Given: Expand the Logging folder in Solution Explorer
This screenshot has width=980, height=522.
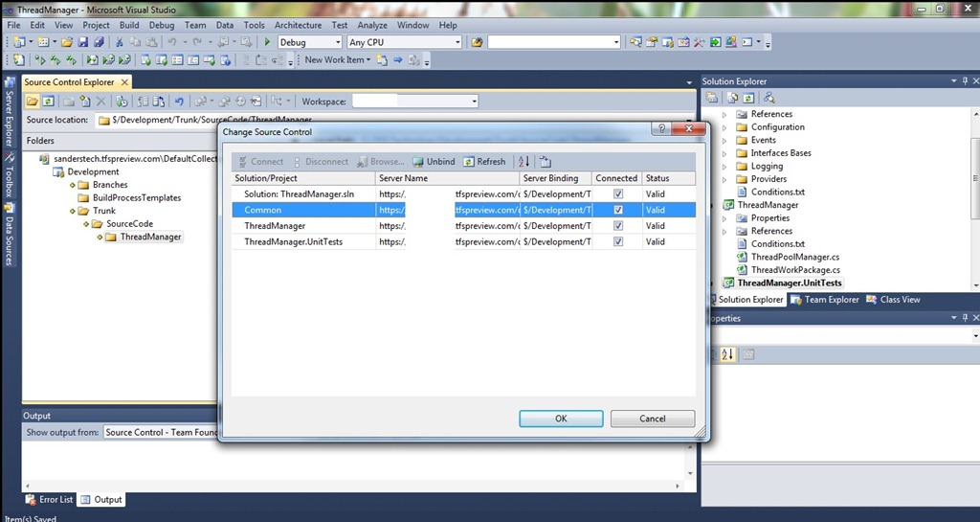Looking at the screenshot, I should [724, 167].
